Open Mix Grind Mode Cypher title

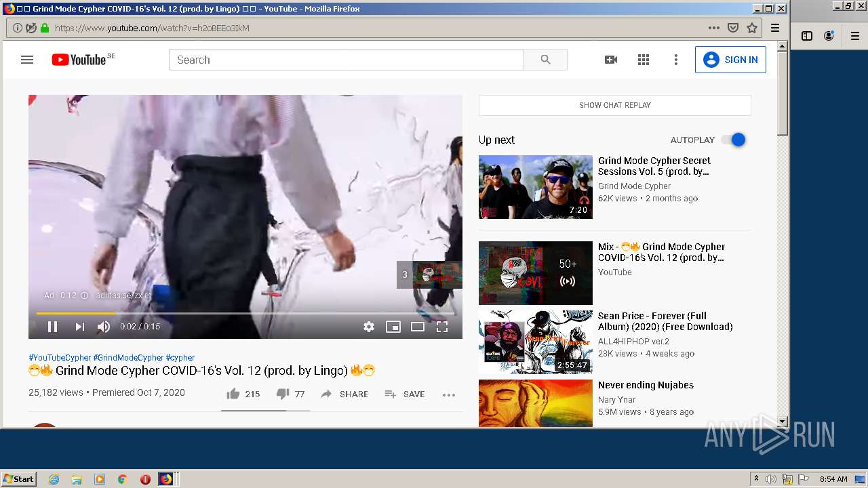[661, 252]
